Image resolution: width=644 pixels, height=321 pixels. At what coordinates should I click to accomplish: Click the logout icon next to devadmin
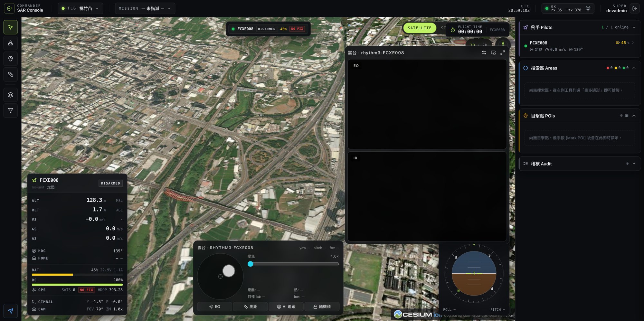point(635,8)
